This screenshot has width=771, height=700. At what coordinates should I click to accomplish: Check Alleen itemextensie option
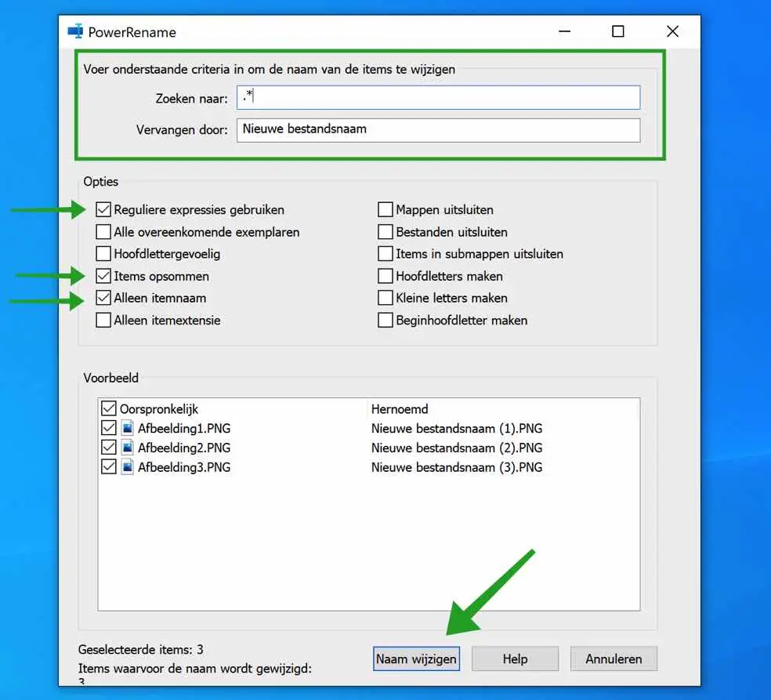pyautogui.click(x=103, y=321)
